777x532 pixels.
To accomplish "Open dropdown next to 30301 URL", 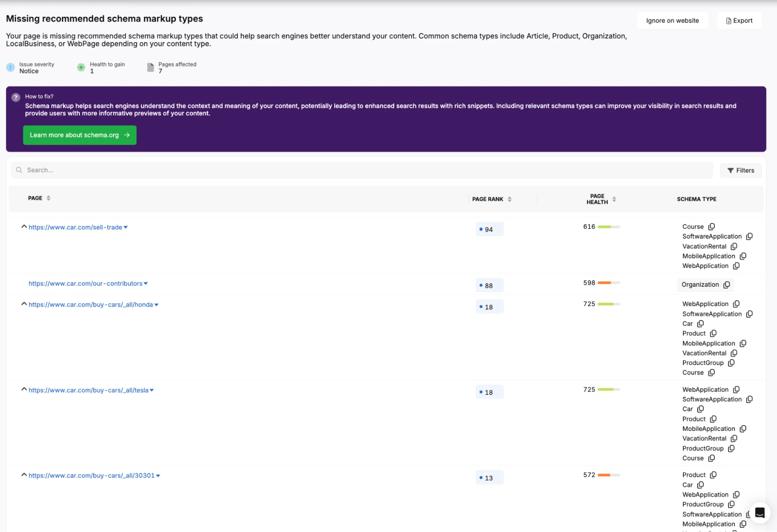I will 158,476.
